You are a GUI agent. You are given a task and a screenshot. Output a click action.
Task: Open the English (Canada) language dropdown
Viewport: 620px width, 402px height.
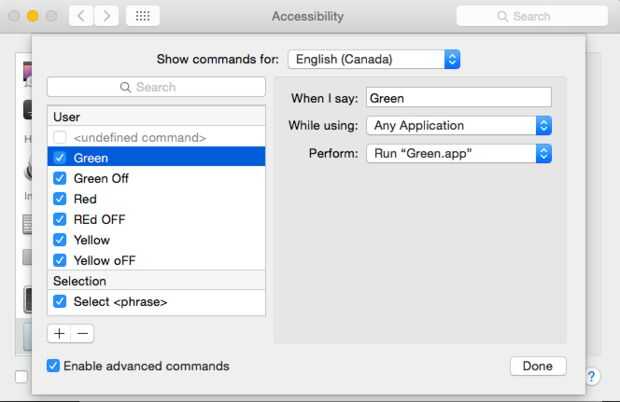click(374, 59)
